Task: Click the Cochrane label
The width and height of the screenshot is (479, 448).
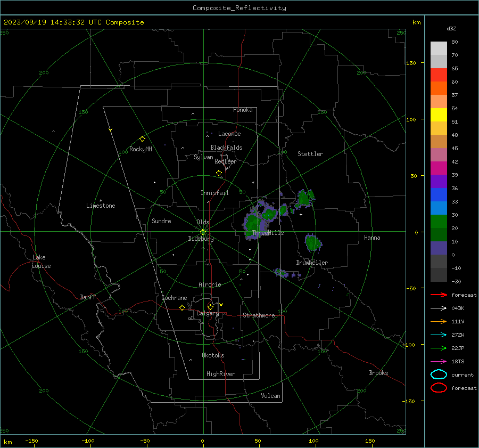Action: coord(174,298)
